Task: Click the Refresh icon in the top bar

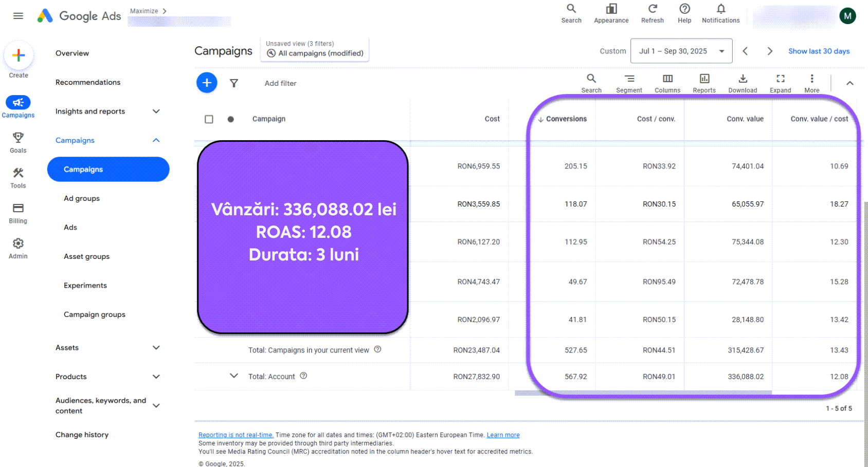Action: pos(652,13)
